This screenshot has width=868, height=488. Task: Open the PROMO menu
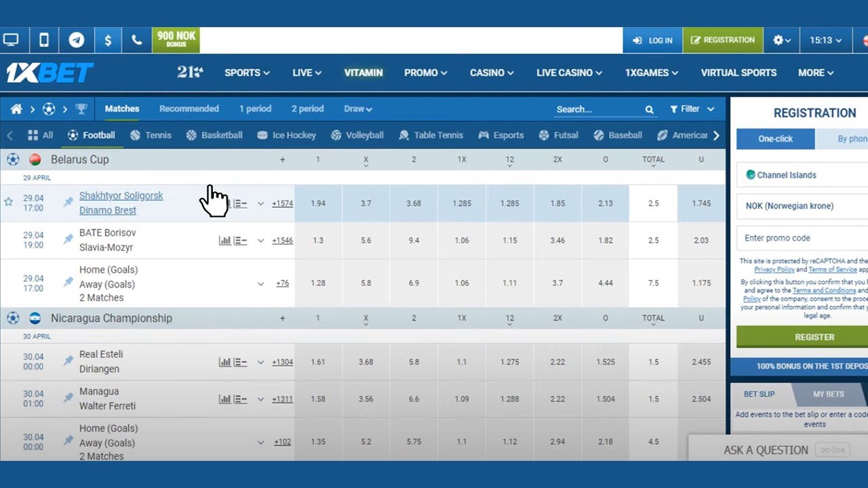(x=426, y=73)
